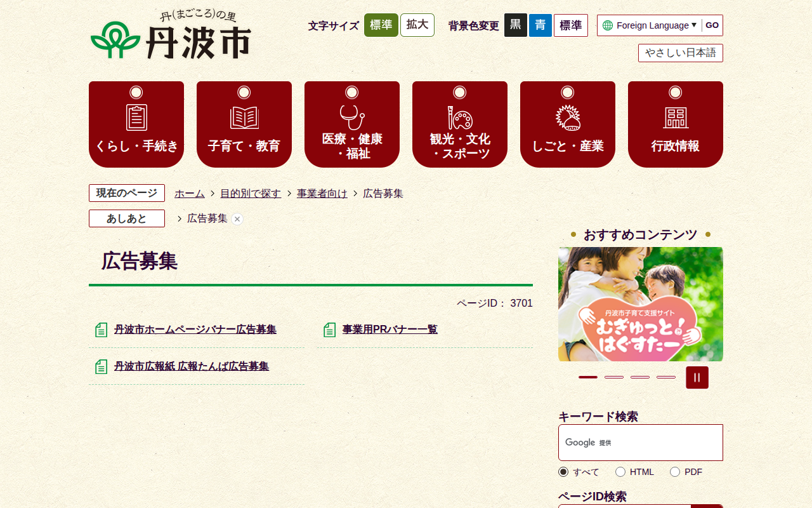This screenshot has height=508, width=812.
Task: Set text size to 拡大
Action: click(417, 25)
